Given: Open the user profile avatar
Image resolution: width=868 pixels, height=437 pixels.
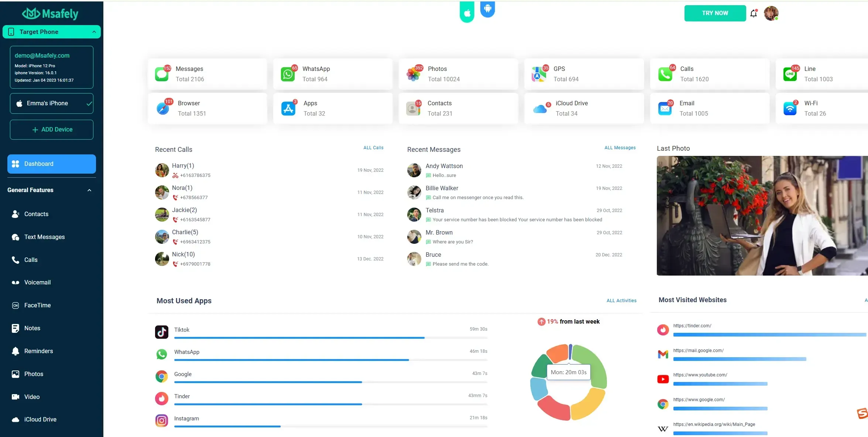Looking at the screenshot, I should [771, 13].
